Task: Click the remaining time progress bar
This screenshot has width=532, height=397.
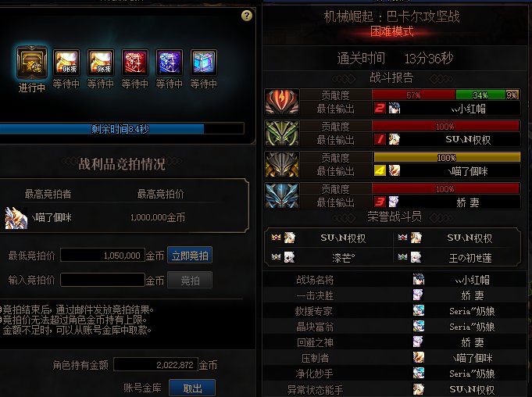Action: [x=122, y=129]
